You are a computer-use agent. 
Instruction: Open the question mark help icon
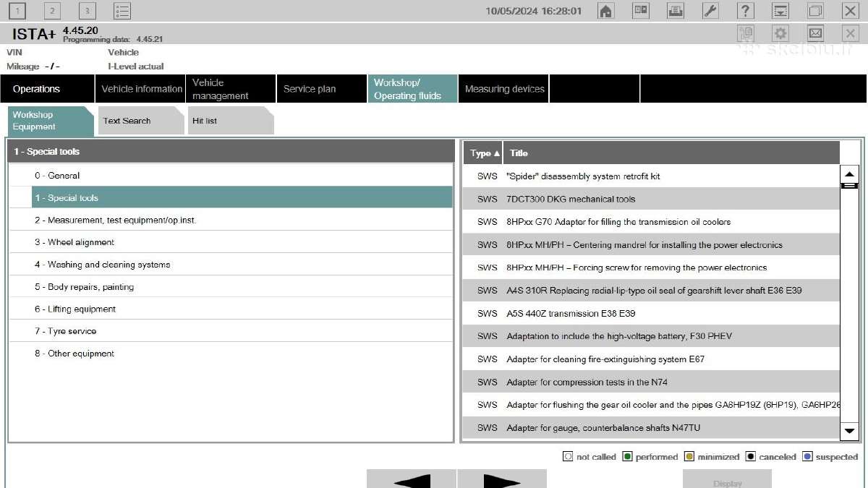(x=746, y=10)
